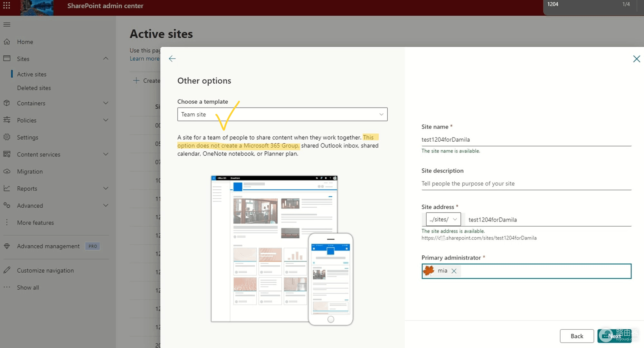Open Deleted sites in navigation
The height and width of the screenshot is (348, 644).
click(34, 88)
